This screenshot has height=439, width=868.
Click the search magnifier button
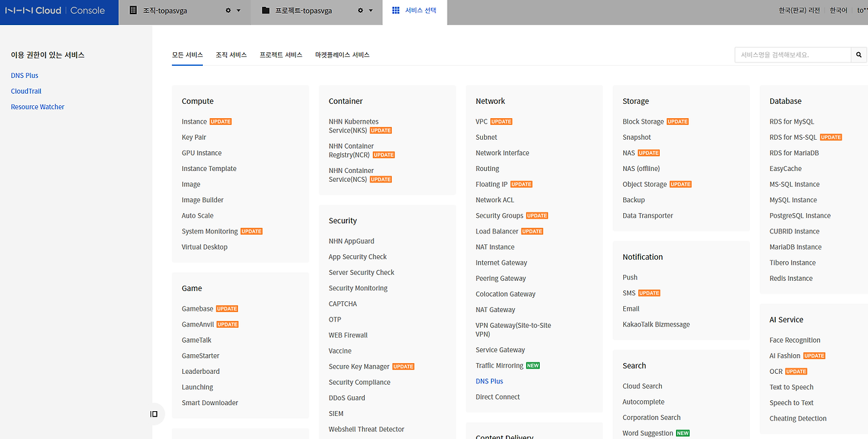tap(859, 55)
